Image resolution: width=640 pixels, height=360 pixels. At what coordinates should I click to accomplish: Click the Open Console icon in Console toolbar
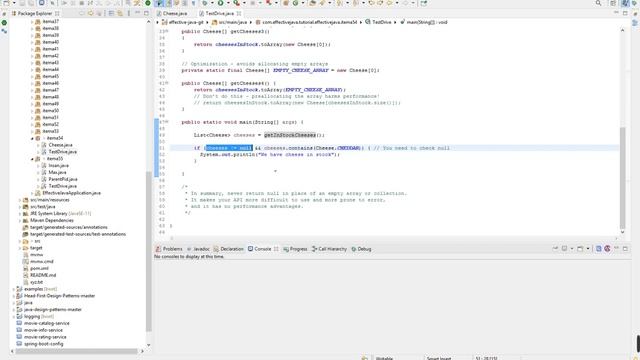click(x=580, y=249)
